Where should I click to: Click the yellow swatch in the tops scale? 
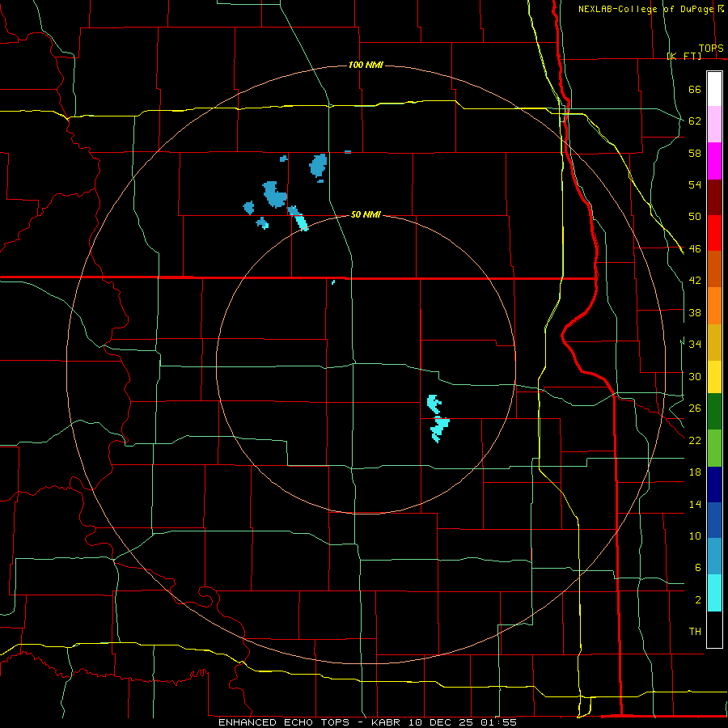point(714,377)
